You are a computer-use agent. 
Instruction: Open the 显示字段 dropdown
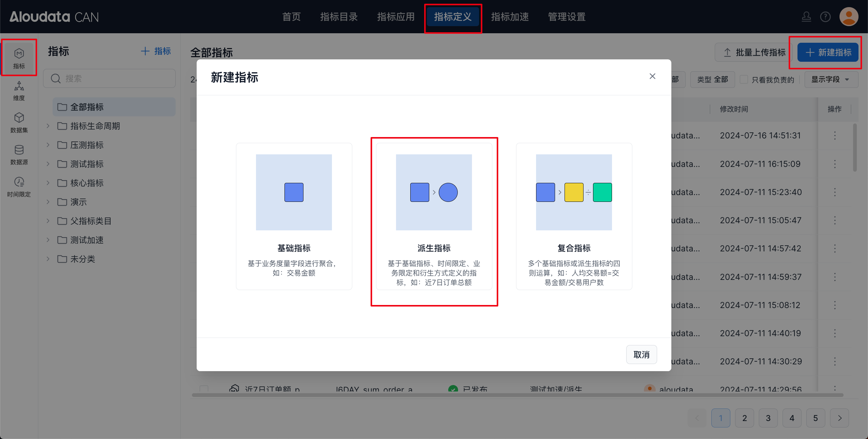831,79
